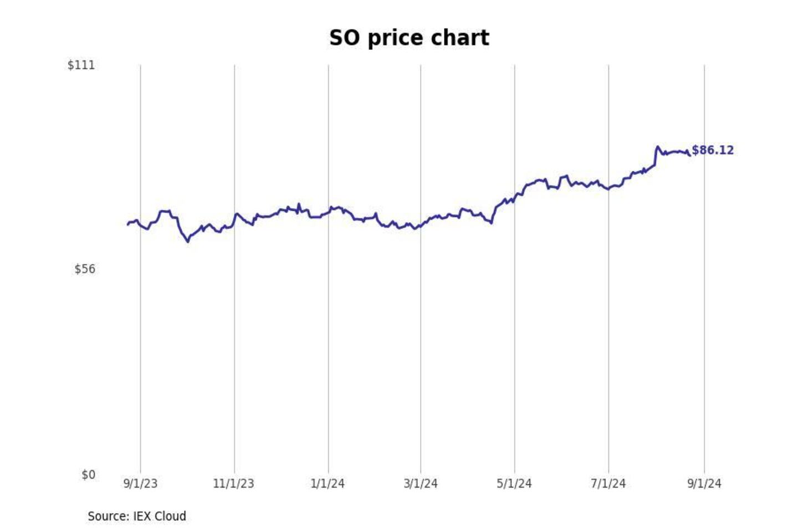The image size is (798, 532).
Task: Select the 9/1/23 date label
Action: click(x=140, y=484)
